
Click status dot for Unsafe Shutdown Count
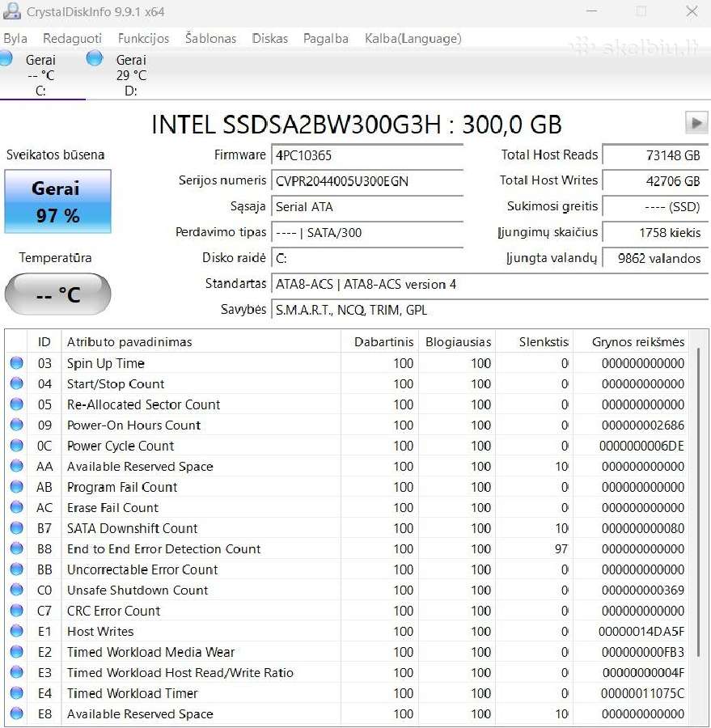pos(17,590)
